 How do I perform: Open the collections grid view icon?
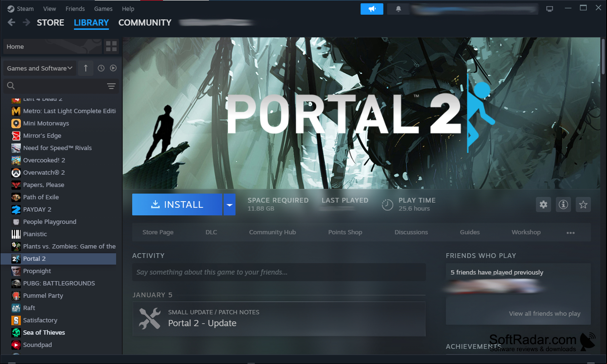[111, 46]
